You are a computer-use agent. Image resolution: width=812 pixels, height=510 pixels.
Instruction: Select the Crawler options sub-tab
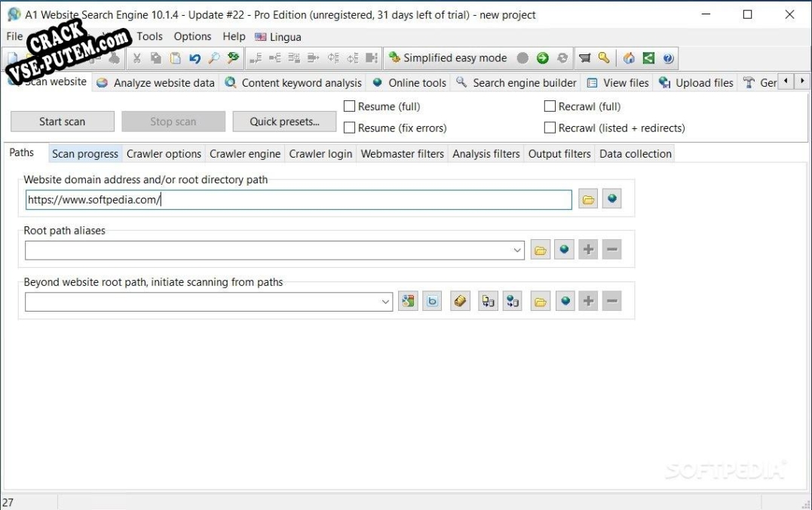click(164, 154)
